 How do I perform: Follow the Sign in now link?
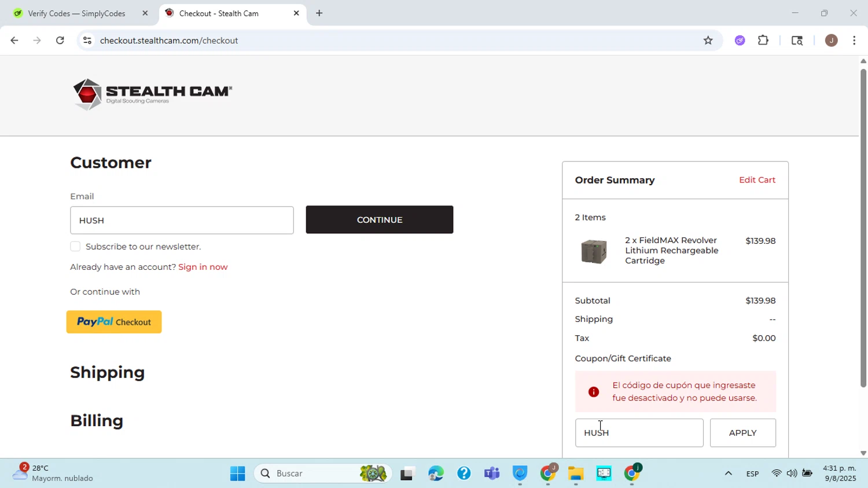[x=203, y=267]
